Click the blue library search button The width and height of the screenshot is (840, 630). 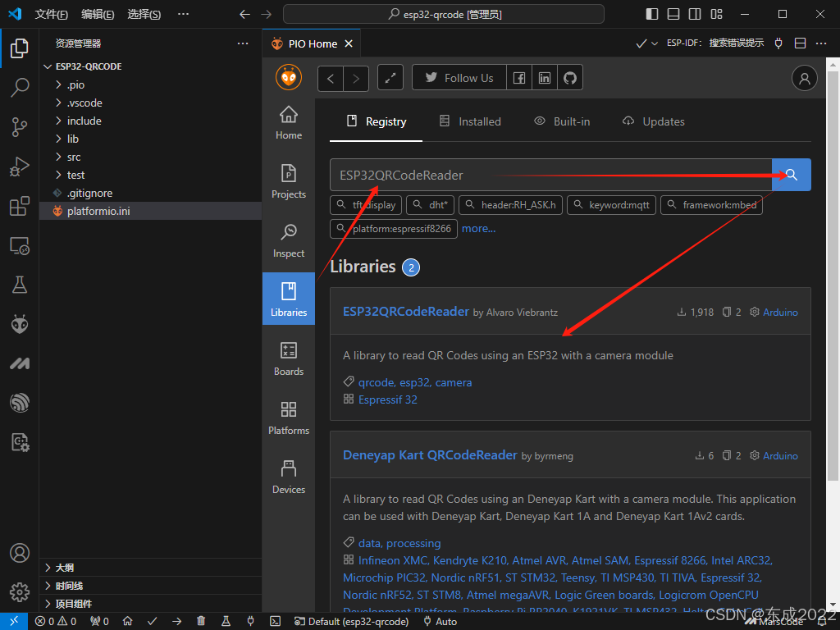pos(792,175)
